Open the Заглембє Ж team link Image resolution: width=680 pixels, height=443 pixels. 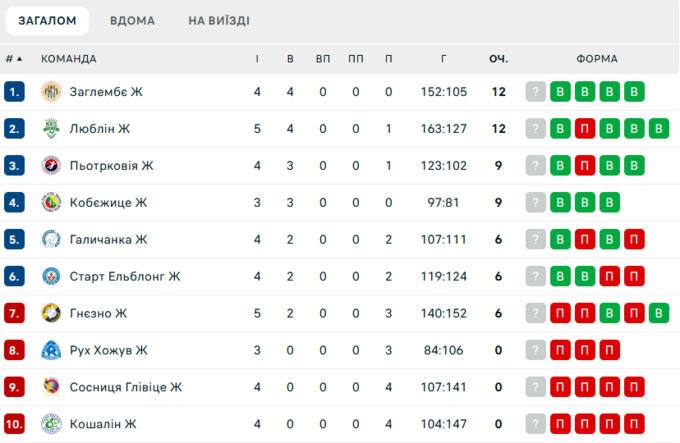point(106,92)
